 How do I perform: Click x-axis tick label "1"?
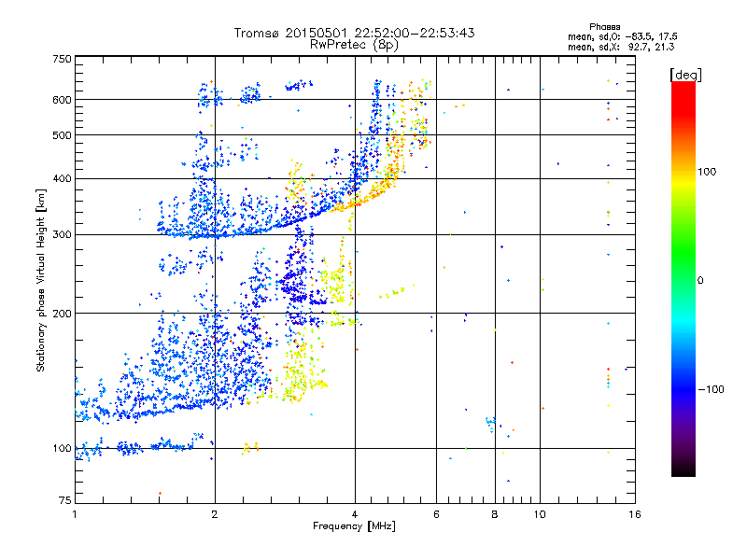pos(75,514)
